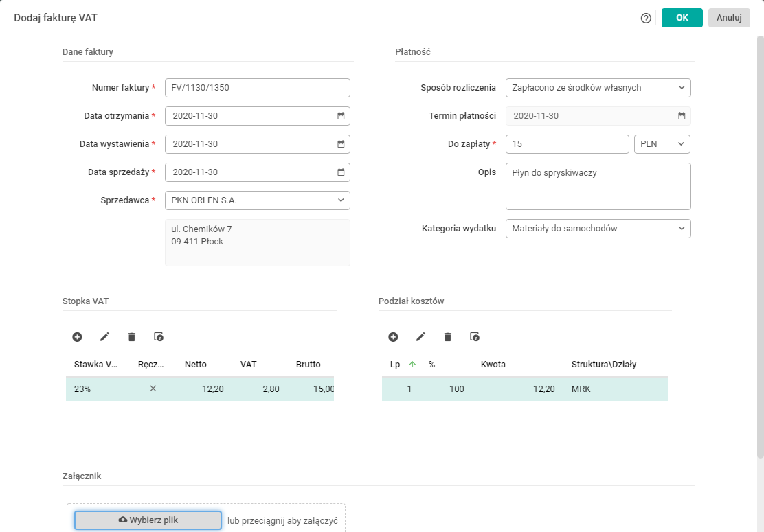Viewport: 764px width, 532px height.
Task: Click the Numer faktury input field
Action: [257, 88]
